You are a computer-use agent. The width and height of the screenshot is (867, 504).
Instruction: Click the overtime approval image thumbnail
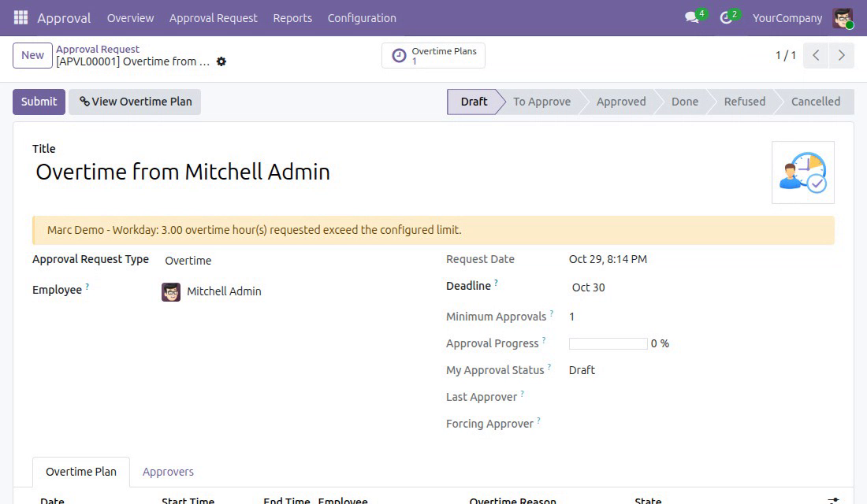[x=803, y=172]
